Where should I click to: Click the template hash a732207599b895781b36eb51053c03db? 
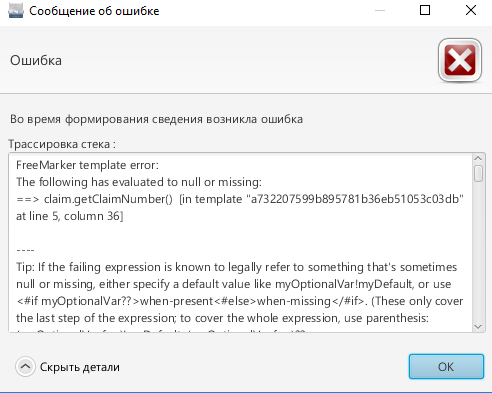(355, 199)
